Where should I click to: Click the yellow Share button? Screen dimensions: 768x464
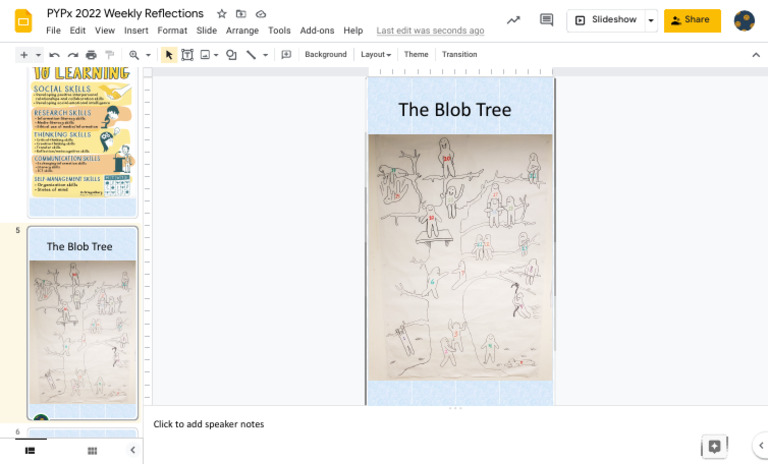692,20
